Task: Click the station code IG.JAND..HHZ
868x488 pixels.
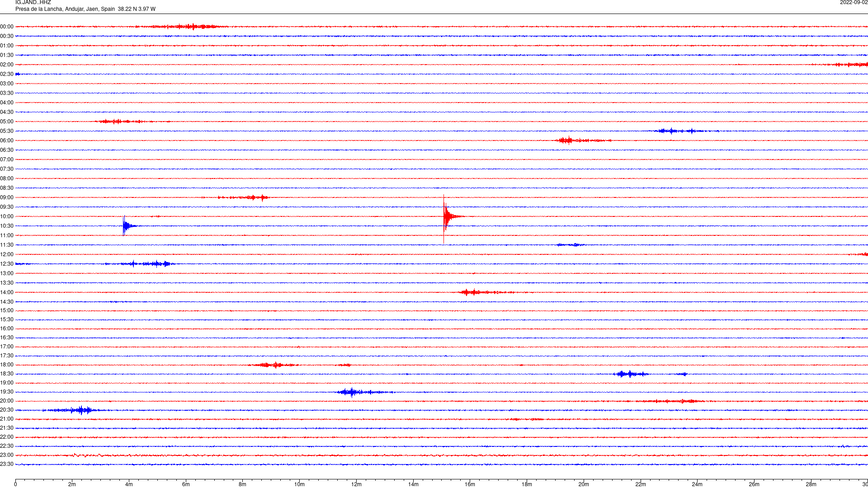Action: pos(33,3)
